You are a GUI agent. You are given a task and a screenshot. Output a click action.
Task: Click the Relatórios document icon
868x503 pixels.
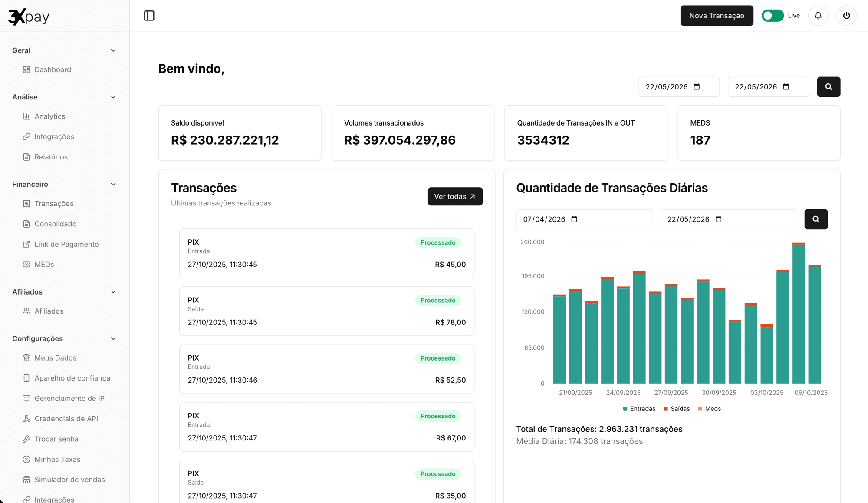[26, 157]
